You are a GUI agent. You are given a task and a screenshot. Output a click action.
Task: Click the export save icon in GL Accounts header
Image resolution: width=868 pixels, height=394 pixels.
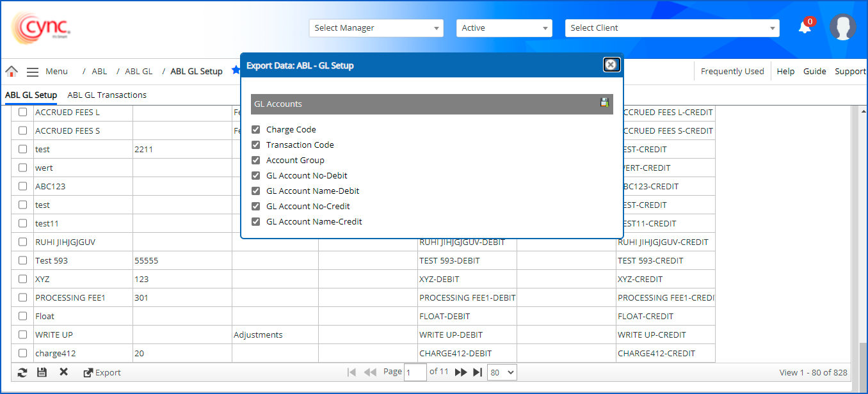(604, 103)
